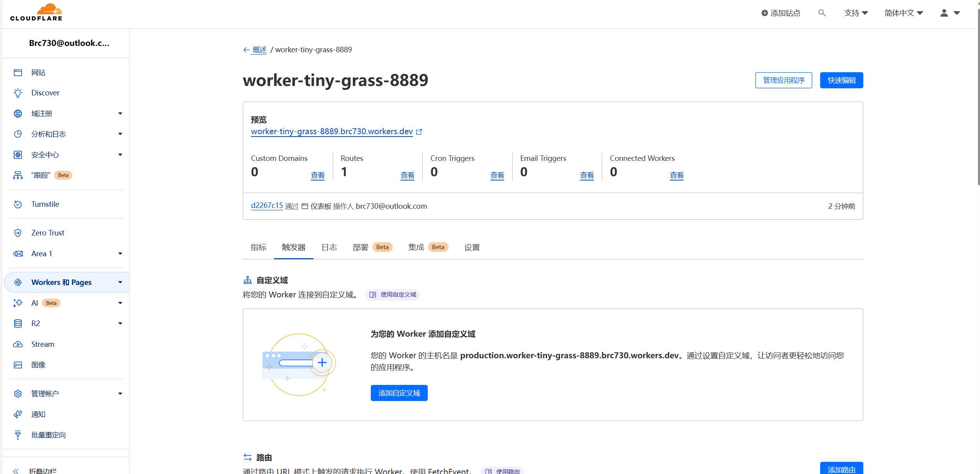Go back to 概述 breadcrumb link
The height and width of the screenshot is (474, 980).
pyautogui.click(x=260, y=50)
